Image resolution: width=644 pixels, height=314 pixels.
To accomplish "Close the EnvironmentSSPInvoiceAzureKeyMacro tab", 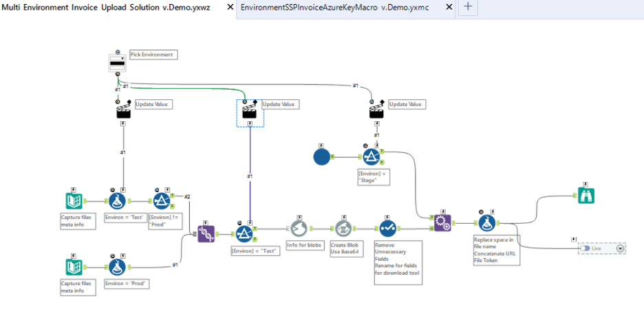I will tap(449, 7).
